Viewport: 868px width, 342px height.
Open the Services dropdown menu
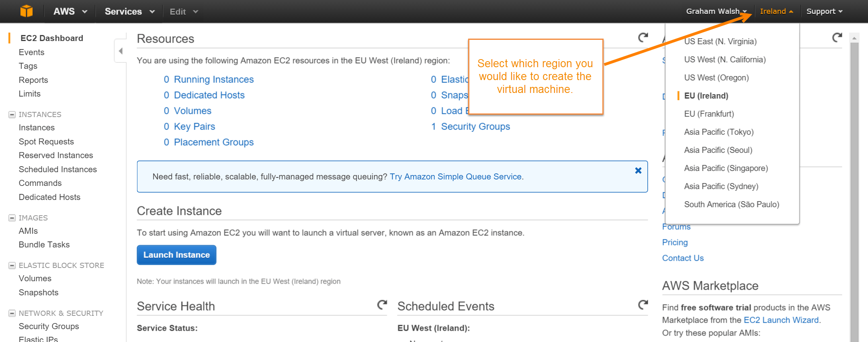(129, 11)
